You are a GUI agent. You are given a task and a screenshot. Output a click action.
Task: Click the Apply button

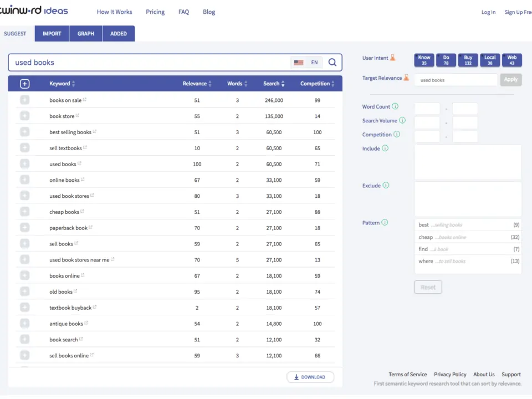tap(510, 79)
